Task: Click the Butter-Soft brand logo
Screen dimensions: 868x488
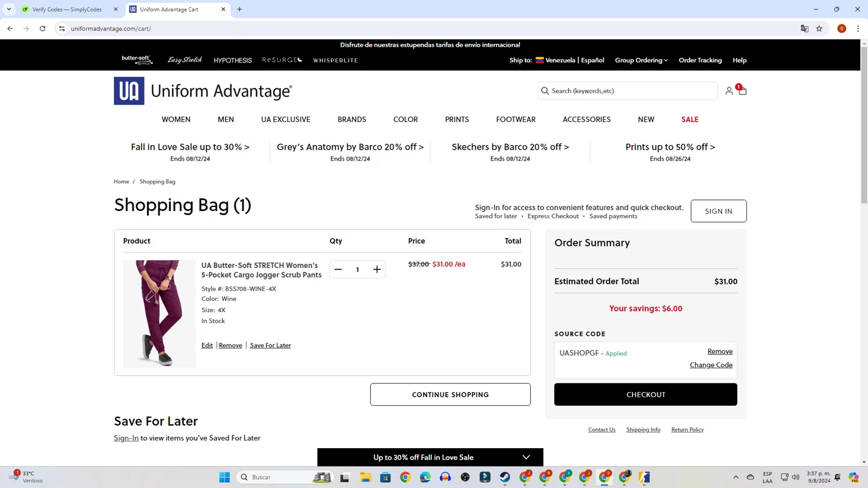Action: (137, 60)
